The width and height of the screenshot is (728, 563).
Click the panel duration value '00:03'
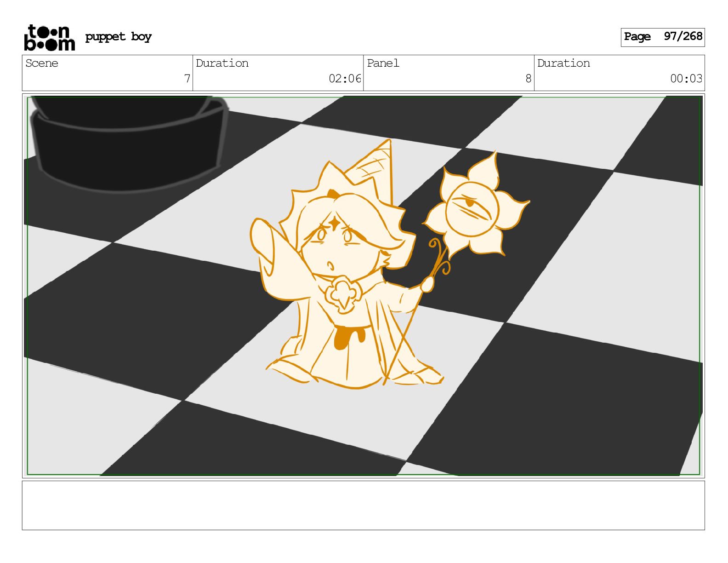click(686, 79)
